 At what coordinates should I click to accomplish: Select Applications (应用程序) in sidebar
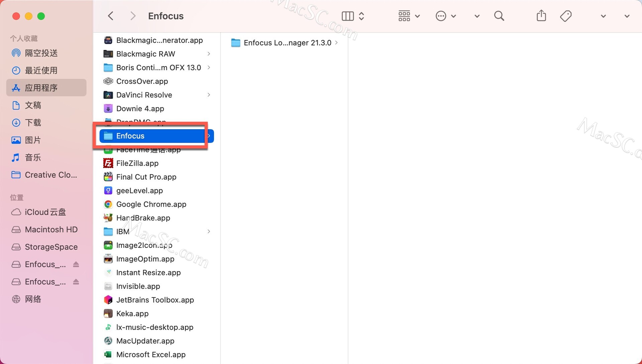coord(46,88)
